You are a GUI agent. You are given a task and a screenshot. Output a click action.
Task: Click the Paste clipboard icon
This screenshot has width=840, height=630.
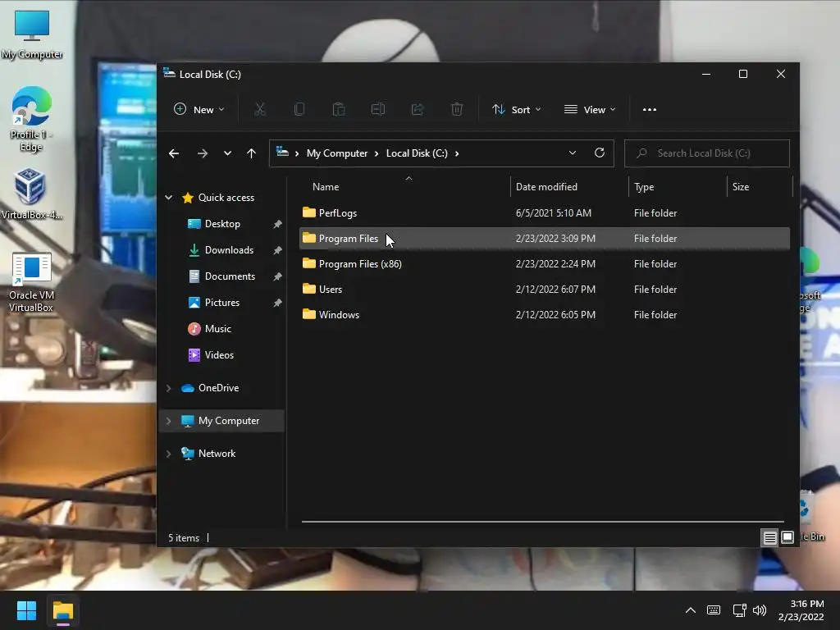point(339,109)
